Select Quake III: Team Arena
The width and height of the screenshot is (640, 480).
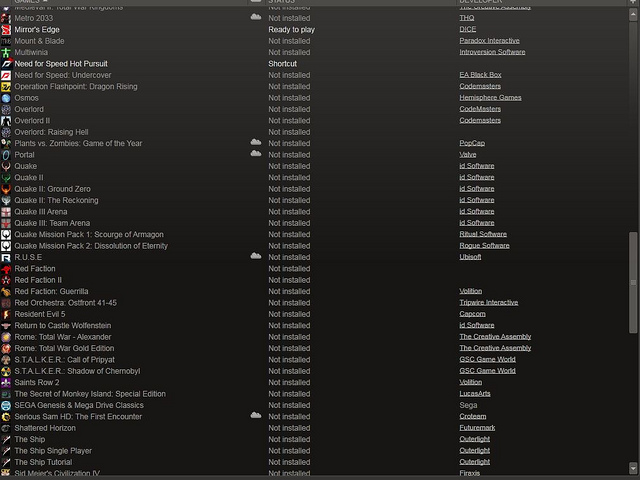(x=52, y=223)
